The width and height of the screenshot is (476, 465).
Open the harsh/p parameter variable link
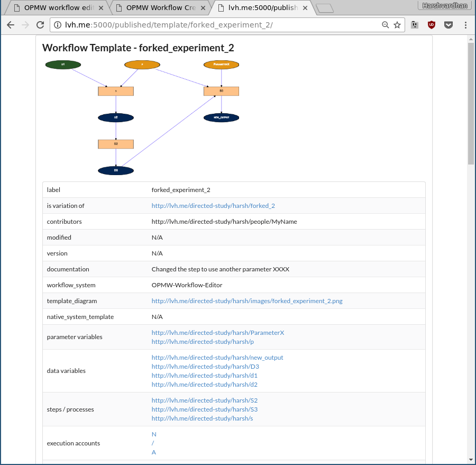203,342
